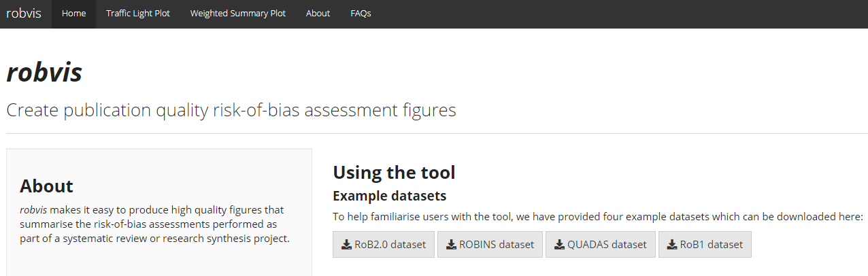
Task: Go to the Home tab
Action: [x=73, y=14]
